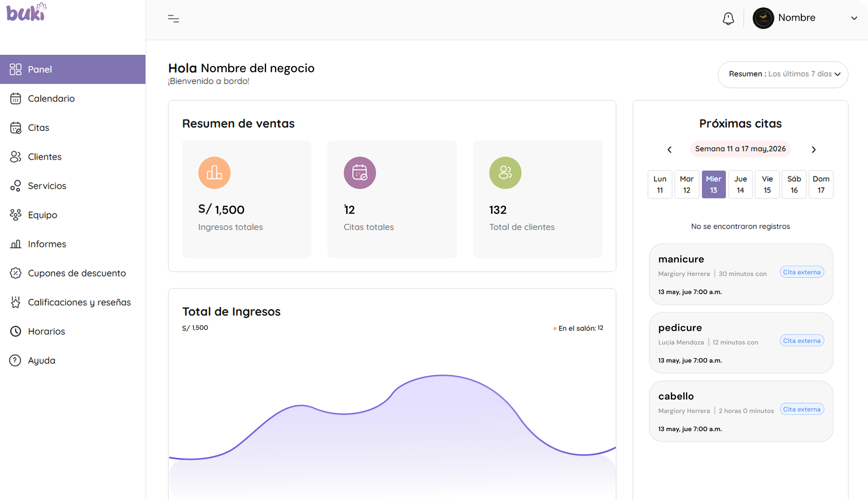This screenshot has height=500, width=868.
Task: Select Equipo in the sidebar
Action: pyautogui.click(x=73, y=215)
